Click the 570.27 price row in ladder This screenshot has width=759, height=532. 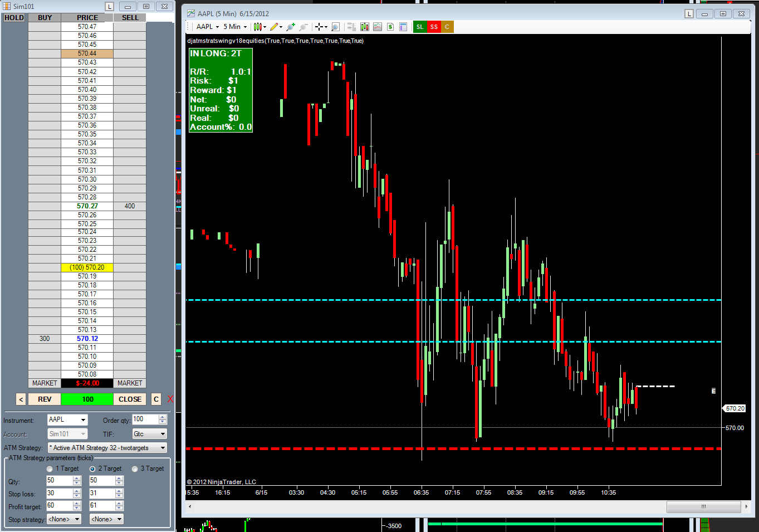point(87,206)
